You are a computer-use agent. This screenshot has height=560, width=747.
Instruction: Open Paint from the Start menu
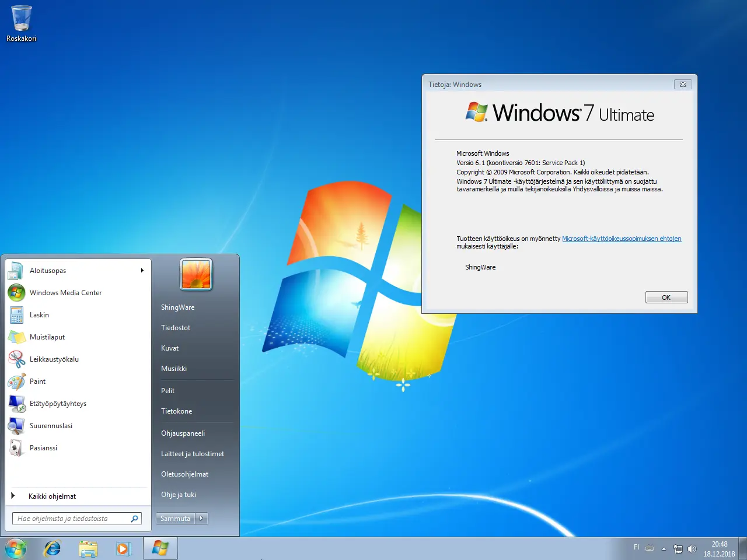tap(37, 381)
